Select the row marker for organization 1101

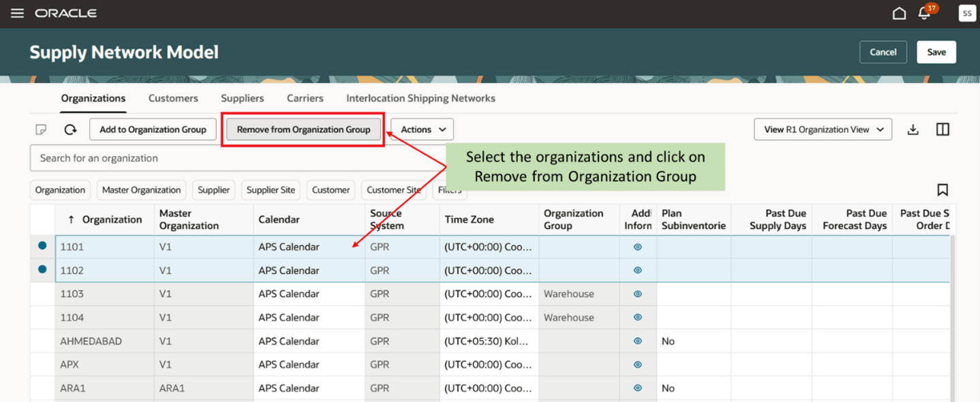42,246
